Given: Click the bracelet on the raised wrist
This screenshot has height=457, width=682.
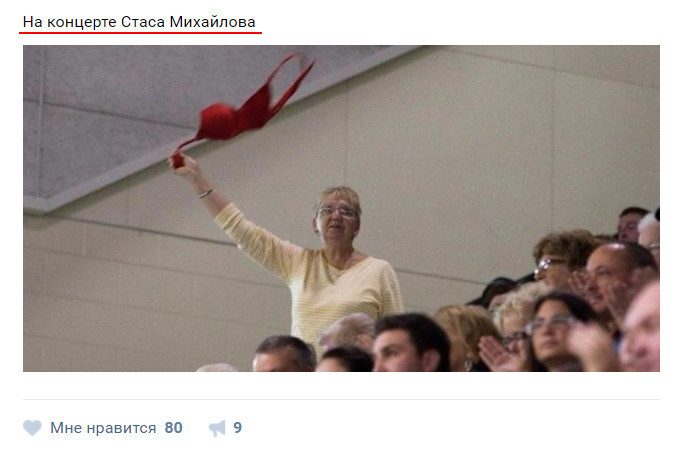Looking at the screenshot, I should 205,193.
